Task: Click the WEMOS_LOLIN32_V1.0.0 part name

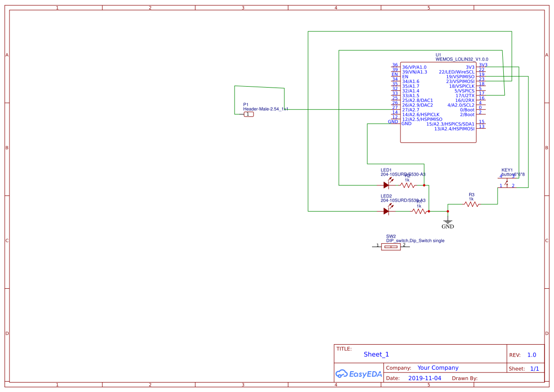Action: coord(462,59)
